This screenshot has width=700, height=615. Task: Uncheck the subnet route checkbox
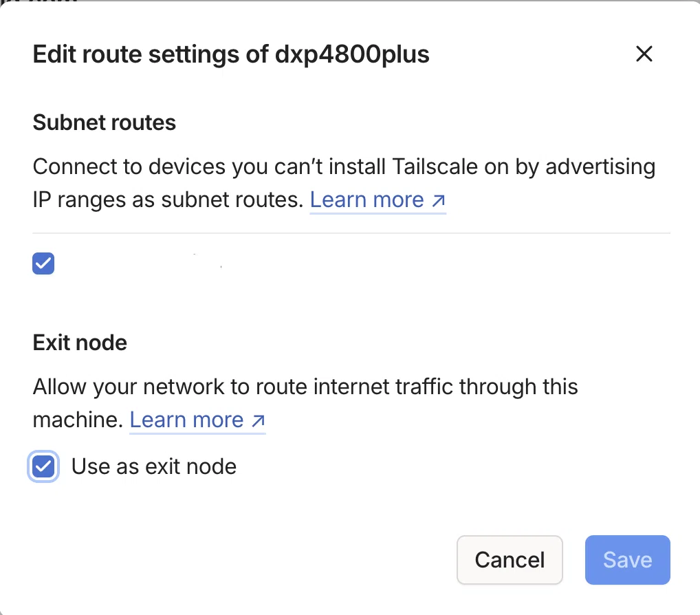43,263
